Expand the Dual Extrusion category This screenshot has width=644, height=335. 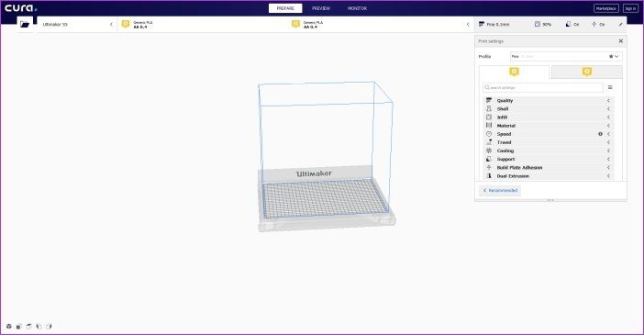pos(550,176)
